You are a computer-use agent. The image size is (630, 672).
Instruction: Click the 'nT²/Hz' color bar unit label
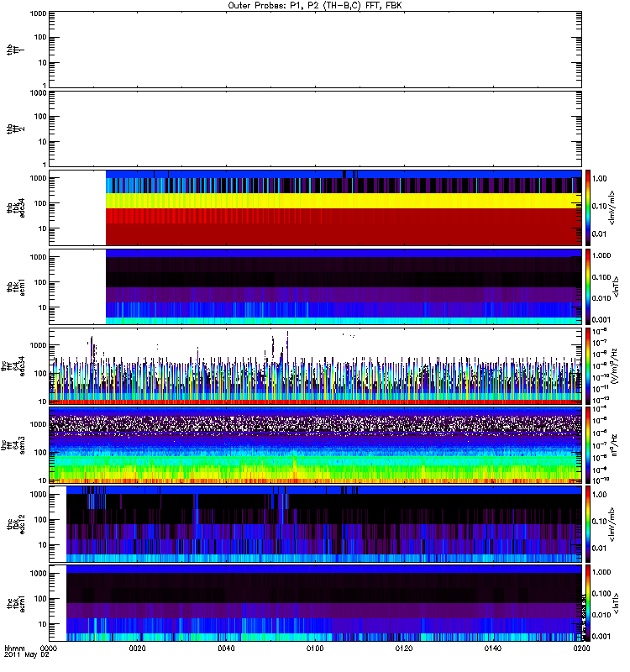click(x=614, y=446)
